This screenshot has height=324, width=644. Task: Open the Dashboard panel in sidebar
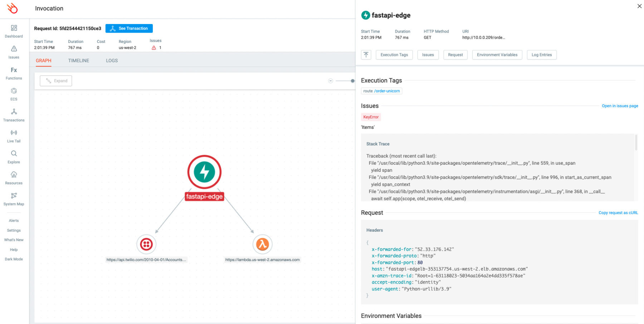14,32
